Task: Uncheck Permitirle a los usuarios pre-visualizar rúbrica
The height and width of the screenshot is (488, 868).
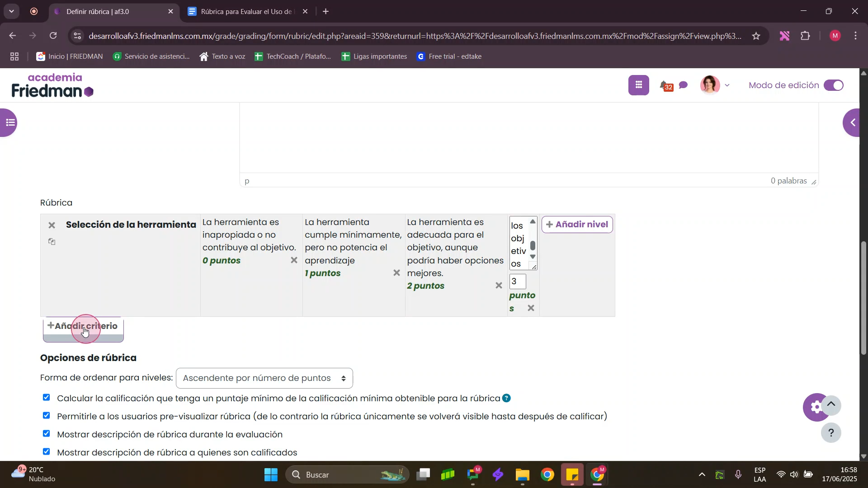Action: [x=47, y=416]
